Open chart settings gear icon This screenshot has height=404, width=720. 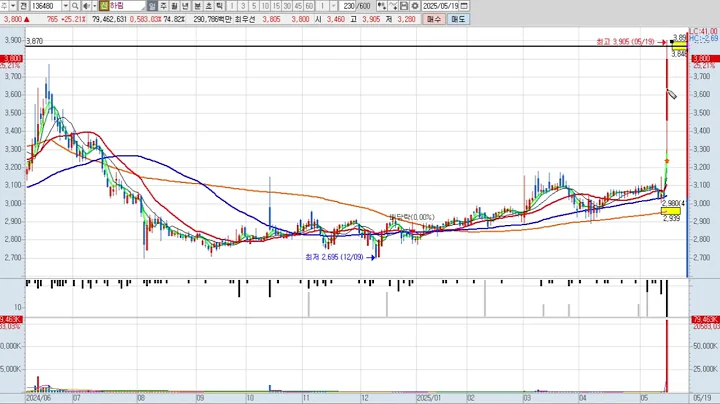(415, 6)
